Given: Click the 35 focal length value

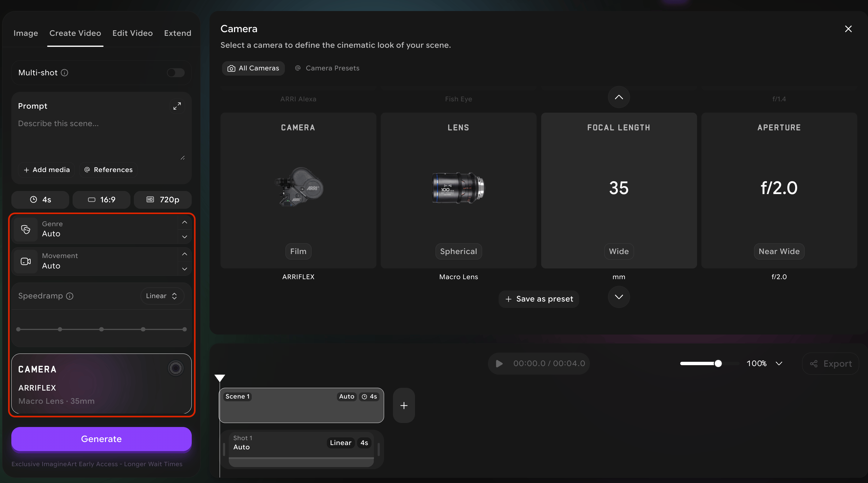Looking at the screenshot, I should pos(619,188).
